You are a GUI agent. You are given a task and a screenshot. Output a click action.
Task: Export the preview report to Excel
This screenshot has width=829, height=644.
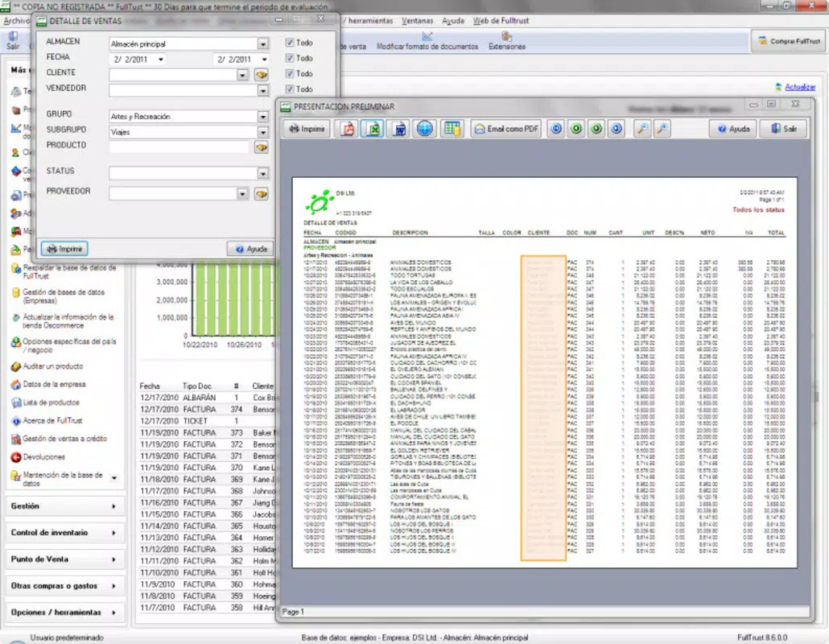pyautogui.click(x=373, y=129)
